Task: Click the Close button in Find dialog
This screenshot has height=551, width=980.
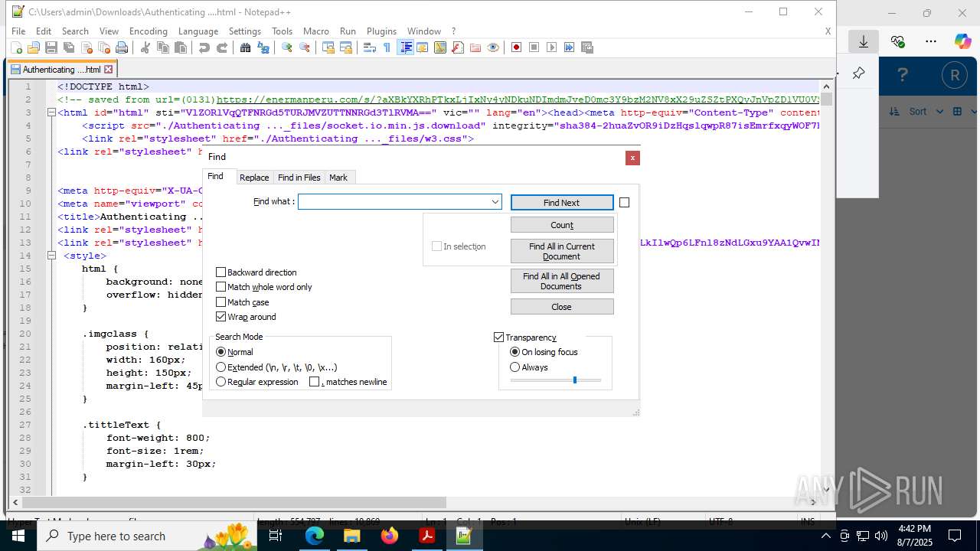Action: point(562,307)
